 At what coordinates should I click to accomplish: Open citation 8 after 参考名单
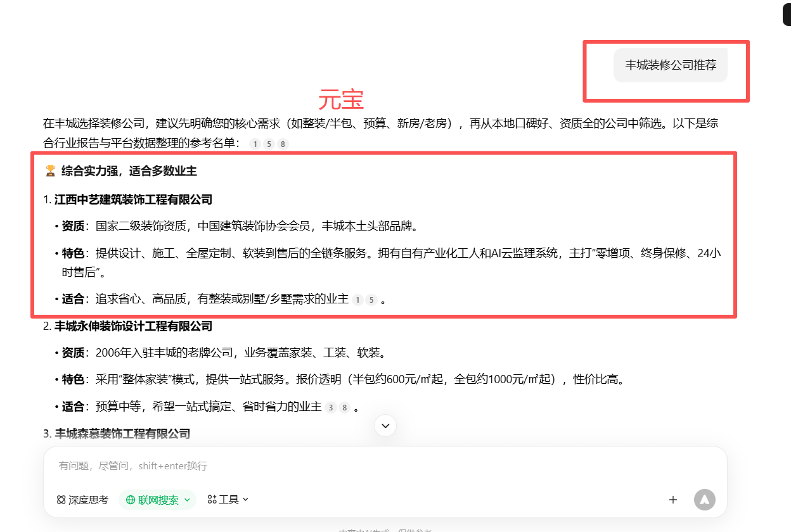pyautogui.click(x=283, y=144)
